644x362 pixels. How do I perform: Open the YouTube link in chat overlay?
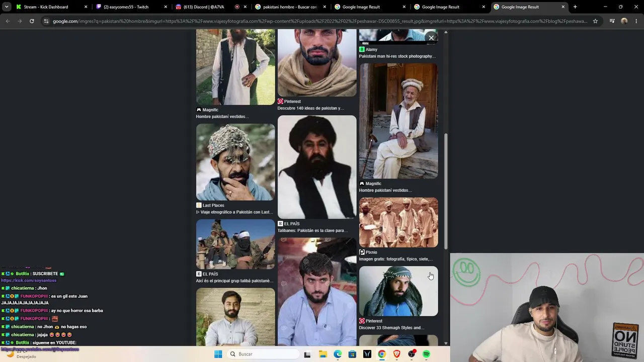pyautogui.click(x=40, y=349)
